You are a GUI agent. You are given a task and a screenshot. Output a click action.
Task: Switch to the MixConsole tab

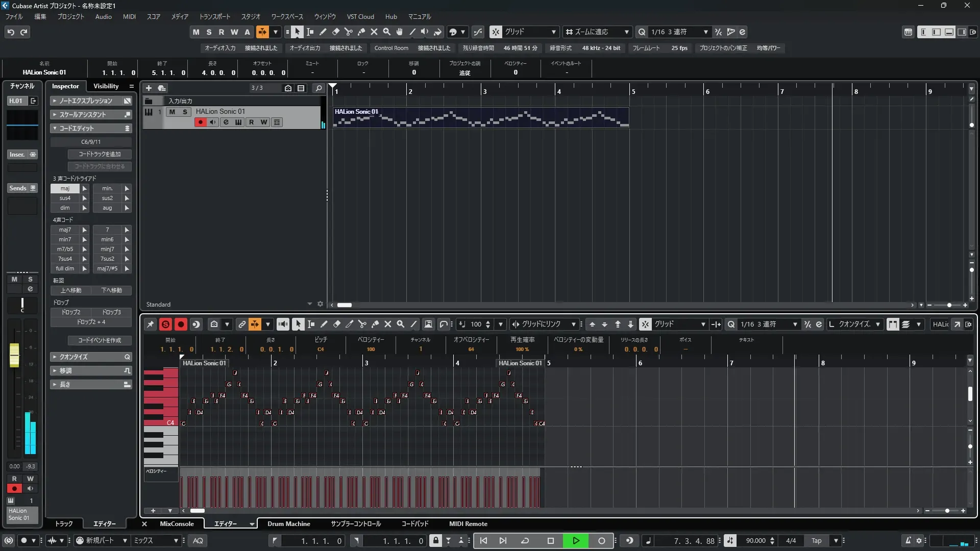[x=177, y=524]
